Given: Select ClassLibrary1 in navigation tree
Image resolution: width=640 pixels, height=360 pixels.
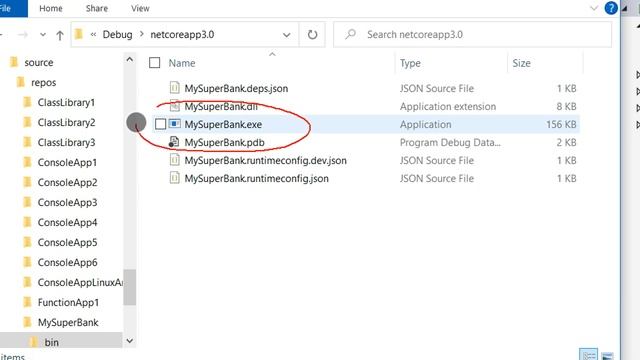Looking at the screenshot, I should pos(66,102).
